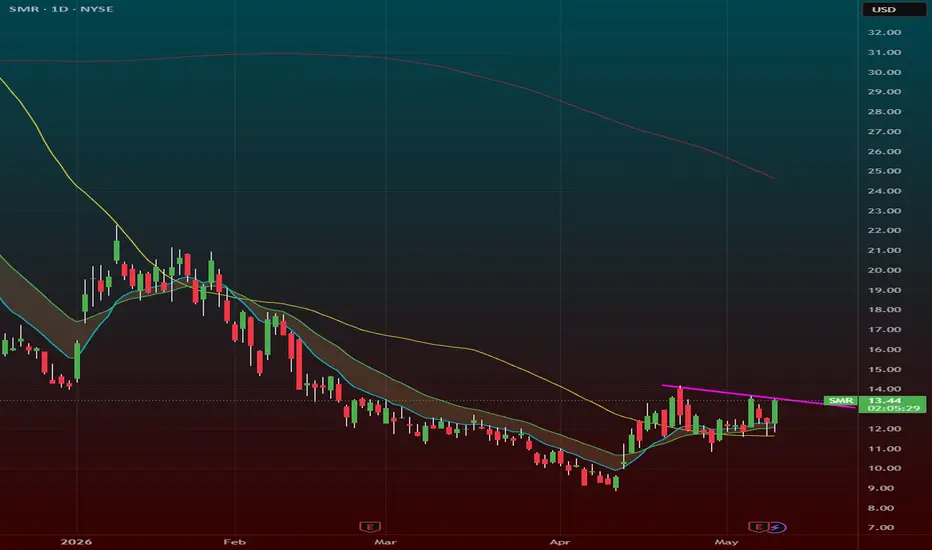The image size is (932, 550).
Task: Click the 13.44 current price tag
Action: [884, 401]
